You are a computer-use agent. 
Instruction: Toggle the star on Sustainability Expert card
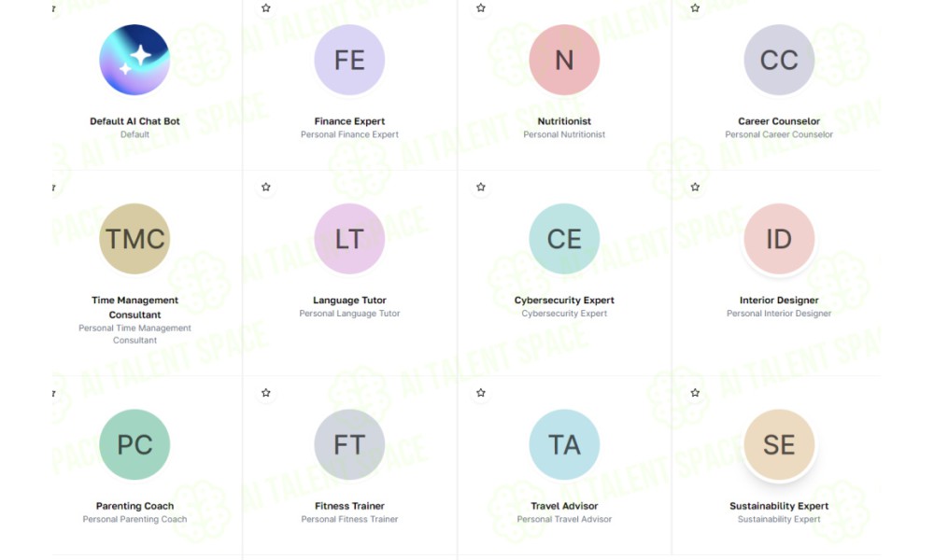(x=695, y=393)
